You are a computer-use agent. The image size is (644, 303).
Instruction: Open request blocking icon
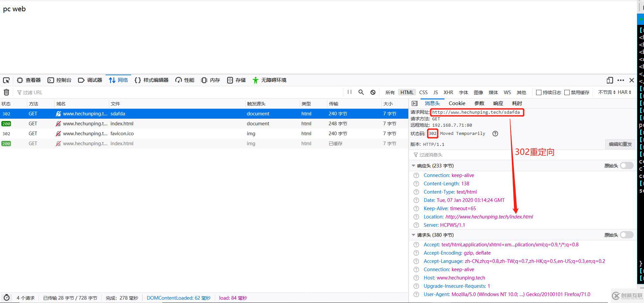(373, 92)
